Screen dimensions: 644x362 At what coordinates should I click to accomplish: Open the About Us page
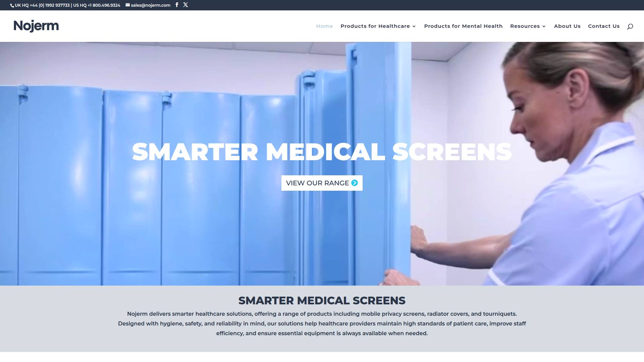tap(567, 26)
